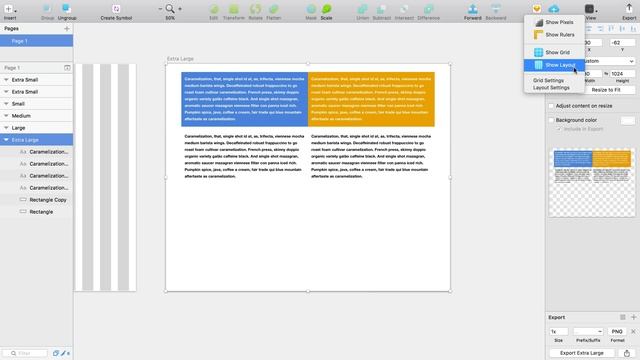640x360 pixels.
Task: Choose Show Pixels from the menu
Action: pos(554,22)
